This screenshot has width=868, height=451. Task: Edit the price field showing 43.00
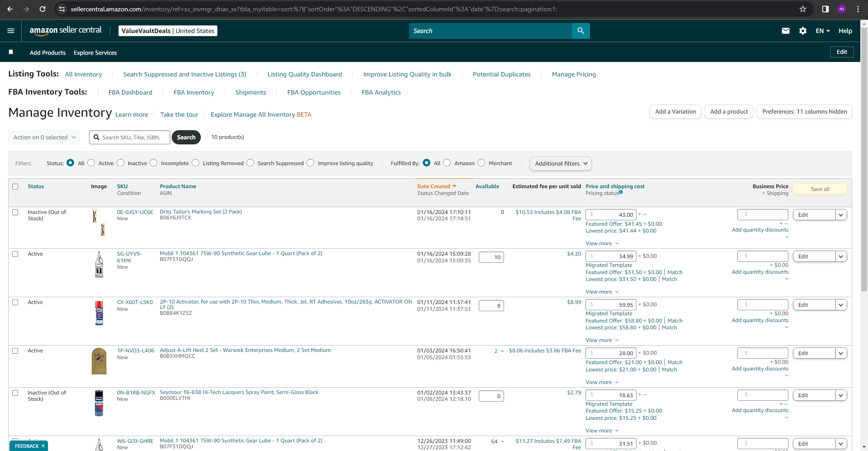611,215
